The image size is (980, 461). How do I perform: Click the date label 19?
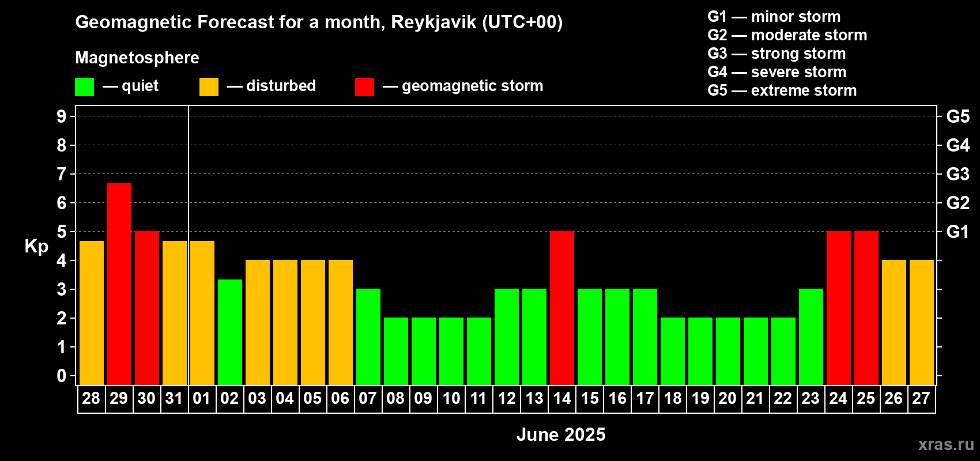(700, 399)
